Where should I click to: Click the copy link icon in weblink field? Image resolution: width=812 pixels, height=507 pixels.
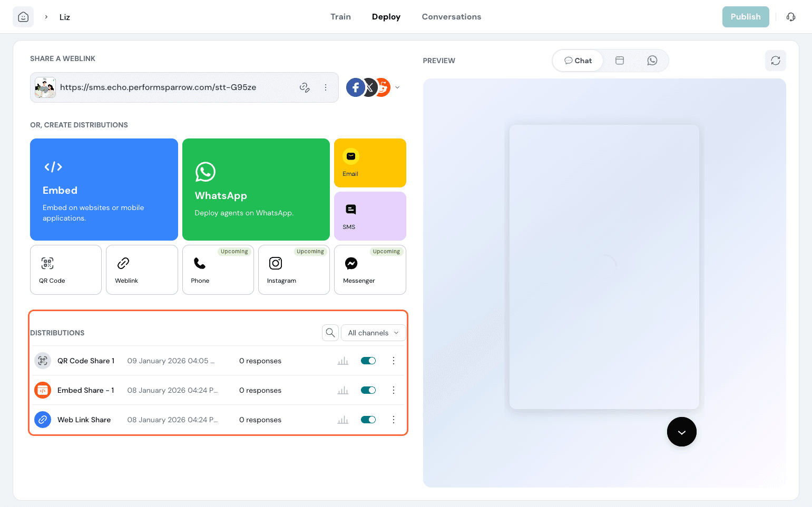tap(305, 87)
